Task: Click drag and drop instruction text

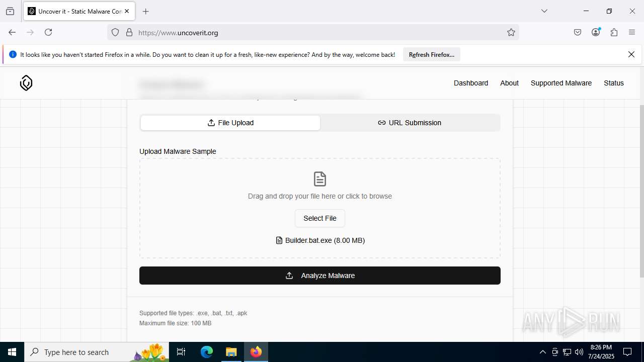Action: pos(320,196)
